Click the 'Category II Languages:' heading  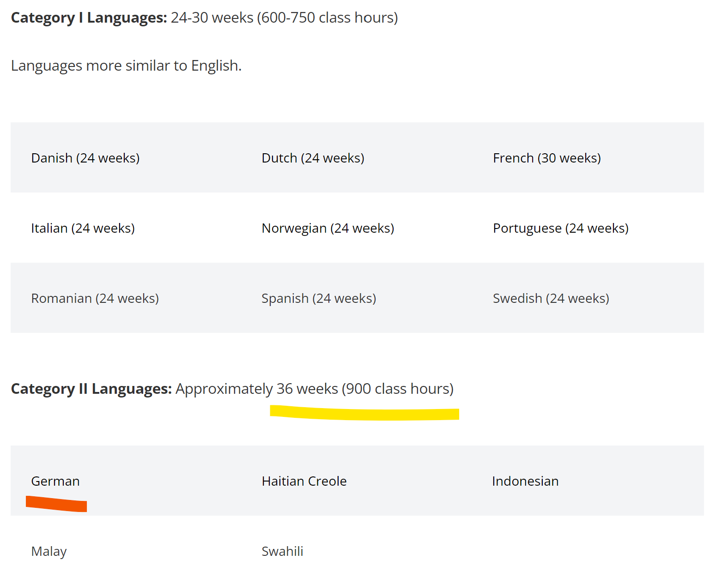click(91, 389)
